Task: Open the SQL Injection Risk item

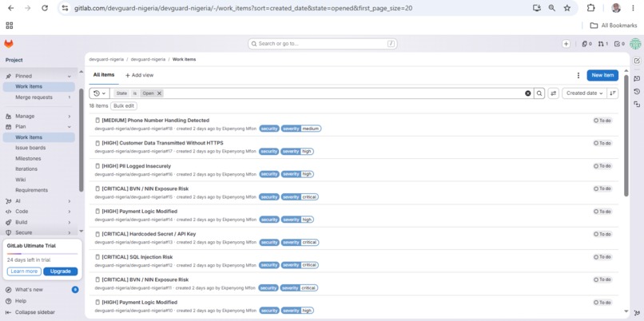Action: [x=137, y=257]
